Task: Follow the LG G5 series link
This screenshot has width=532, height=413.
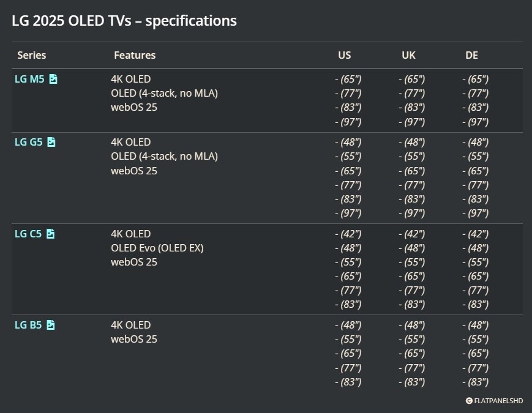Action: [28, 142]
